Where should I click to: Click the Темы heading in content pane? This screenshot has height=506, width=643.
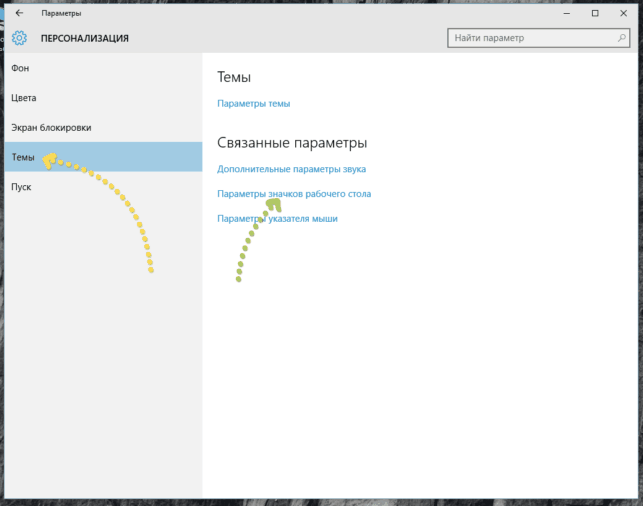pos(234,77)
